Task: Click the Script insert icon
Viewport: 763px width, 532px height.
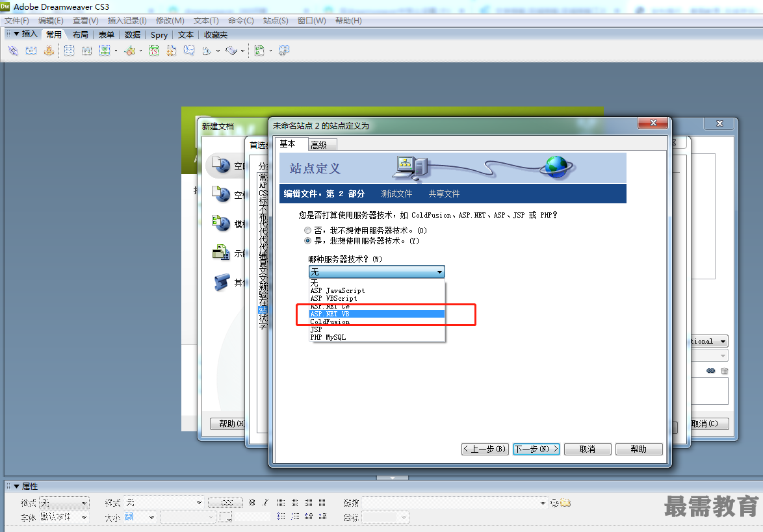Action: pyautogui.click(x=231, y=51)
